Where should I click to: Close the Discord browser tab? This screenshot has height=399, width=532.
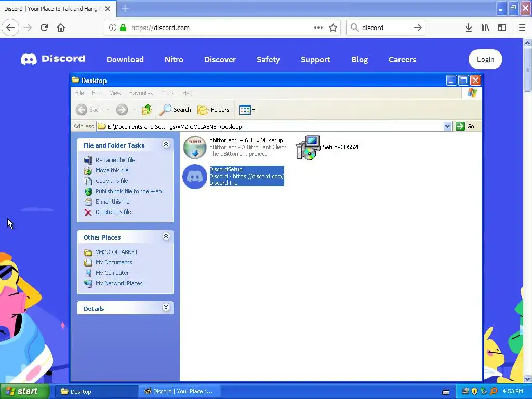(108, 9)
